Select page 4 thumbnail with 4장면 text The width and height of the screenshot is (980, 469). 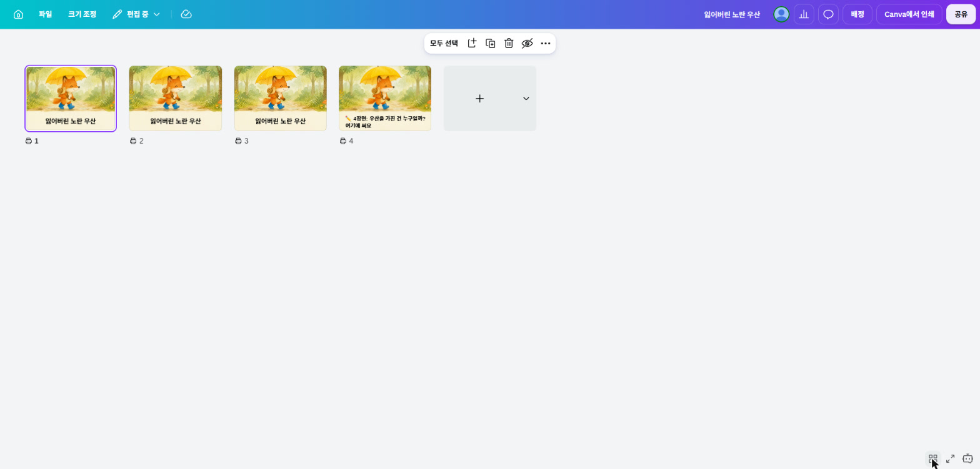(385, 99)
